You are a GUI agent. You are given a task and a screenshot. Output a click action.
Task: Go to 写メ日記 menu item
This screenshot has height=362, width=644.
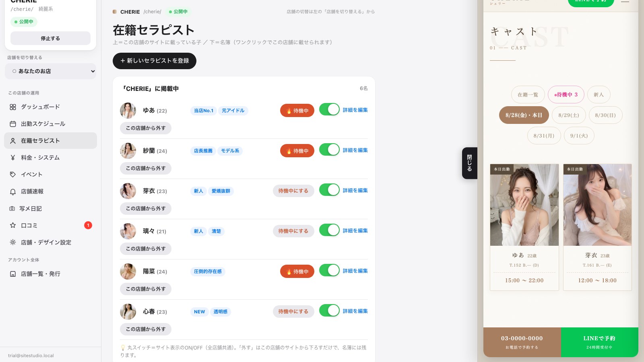click(50, 209)
